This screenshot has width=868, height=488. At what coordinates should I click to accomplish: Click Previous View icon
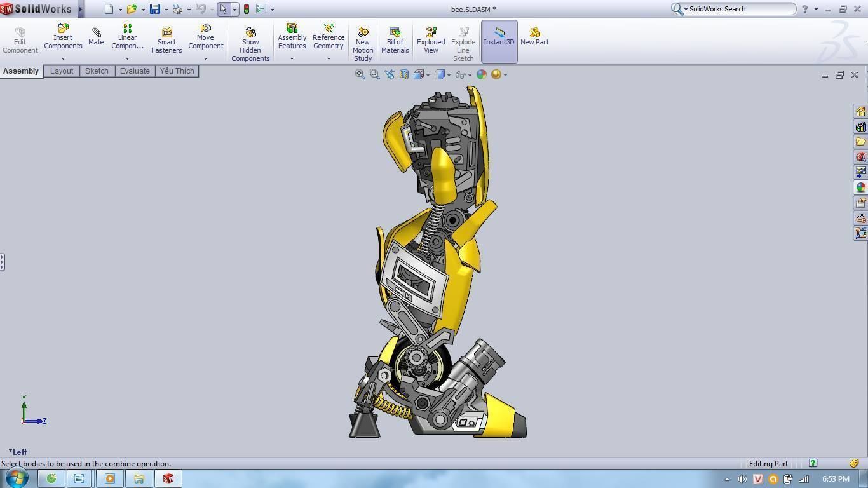point(389,74)
